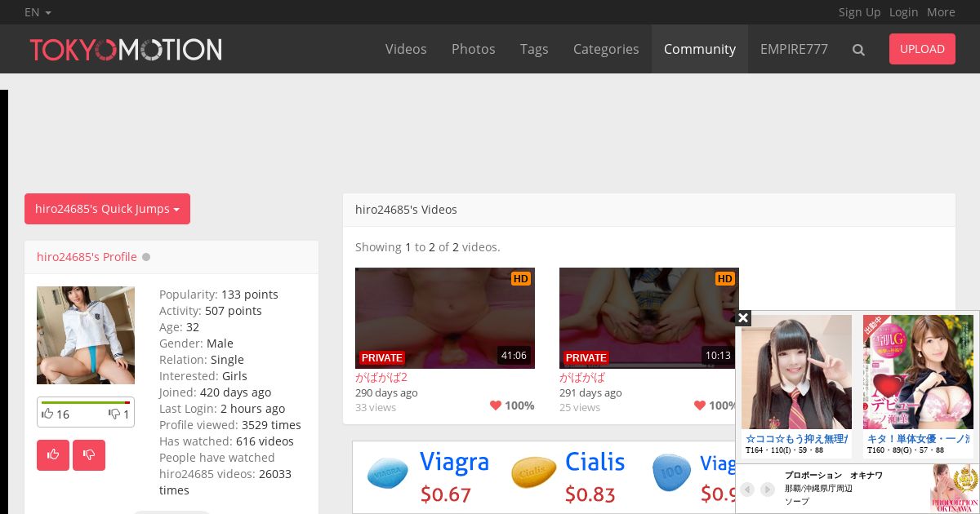Expand hiro24685's Quick Jumps dropdown
Screen dimensions: 980x514
107,209
